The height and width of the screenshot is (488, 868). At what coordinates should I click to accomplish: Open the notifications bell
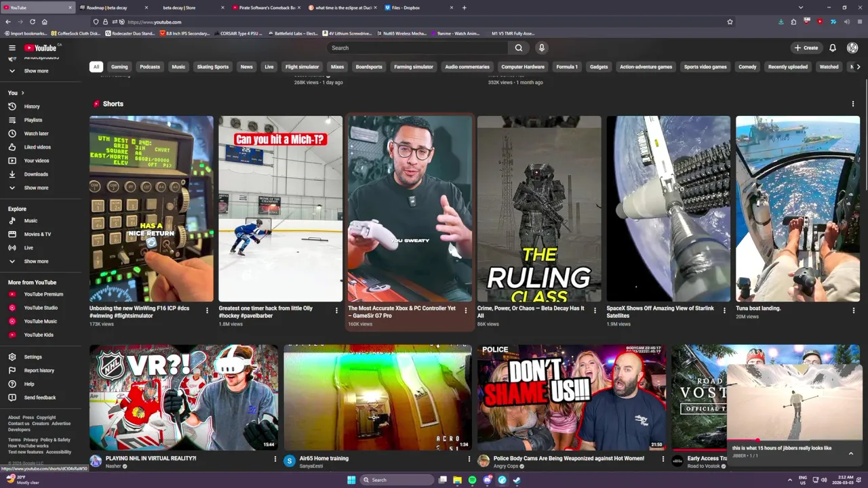pos(833,47)
